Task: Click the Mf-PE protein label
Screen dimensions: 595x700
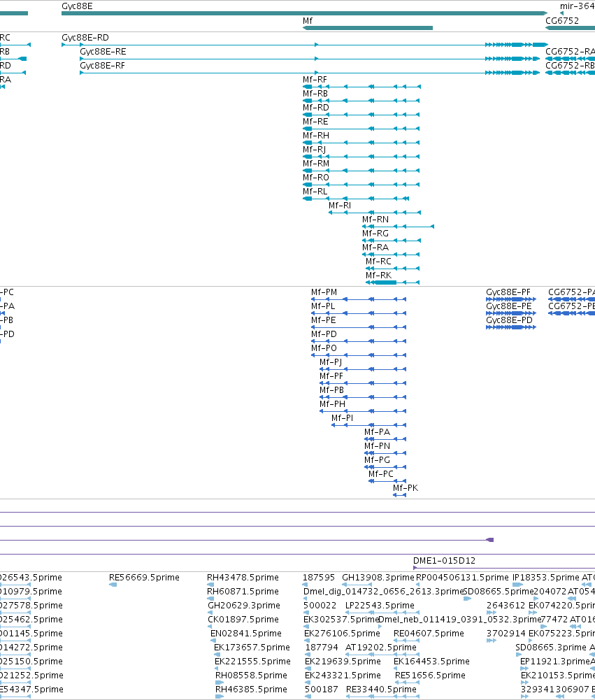Action: click(x=324, y=320)
